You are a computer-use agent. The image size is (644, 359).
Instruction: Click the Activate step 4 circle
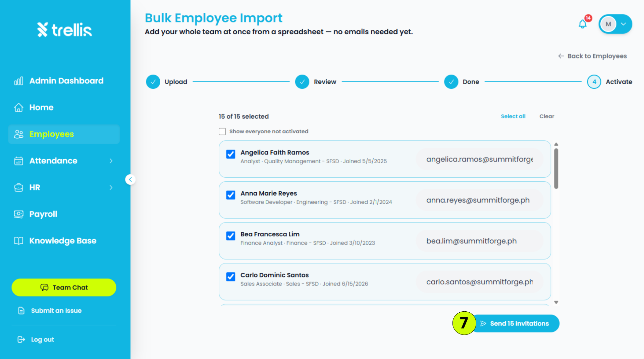click(594, 82)
